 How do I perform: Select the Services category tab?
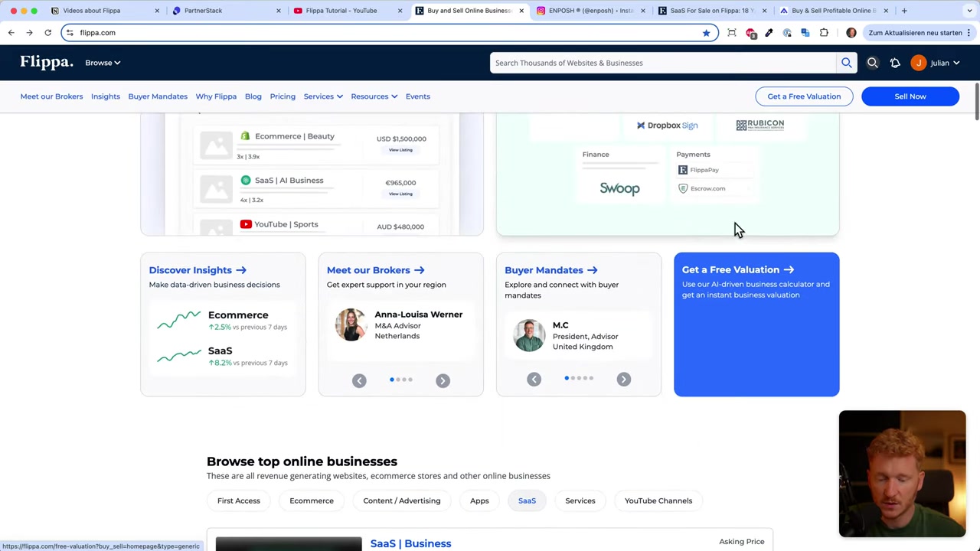(x=580, y=500)
